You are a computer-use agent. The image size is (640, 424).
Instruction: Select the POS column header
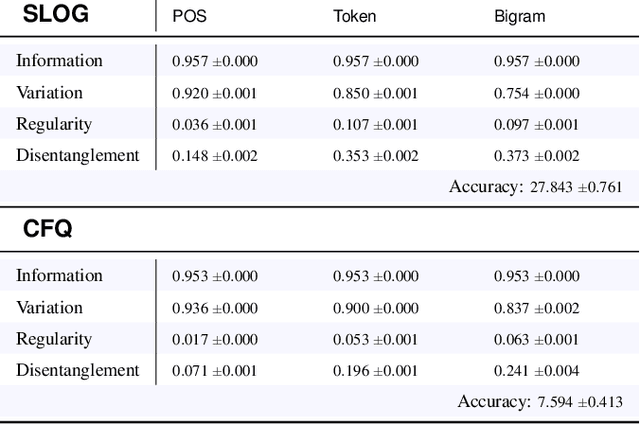[x=188, y=17]
